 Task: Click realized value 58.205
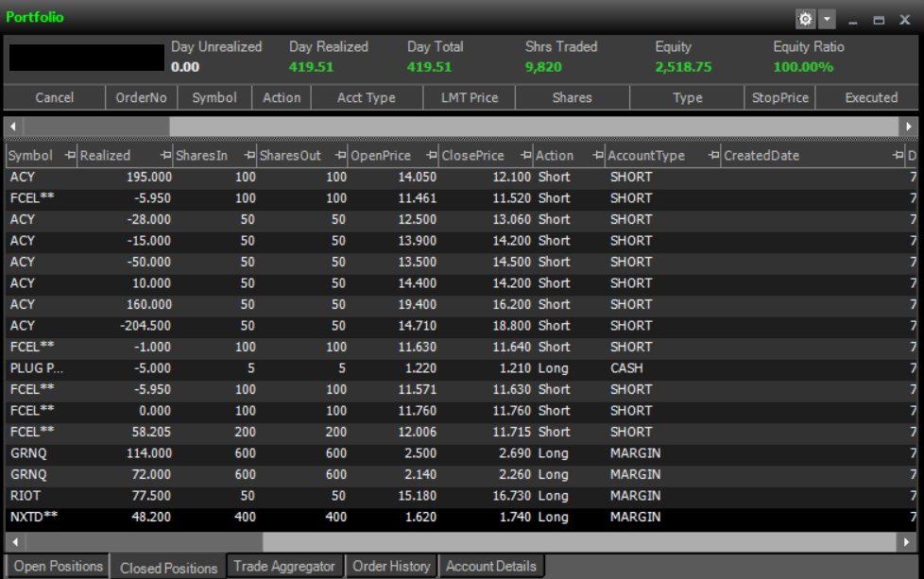tap(151, 432)
